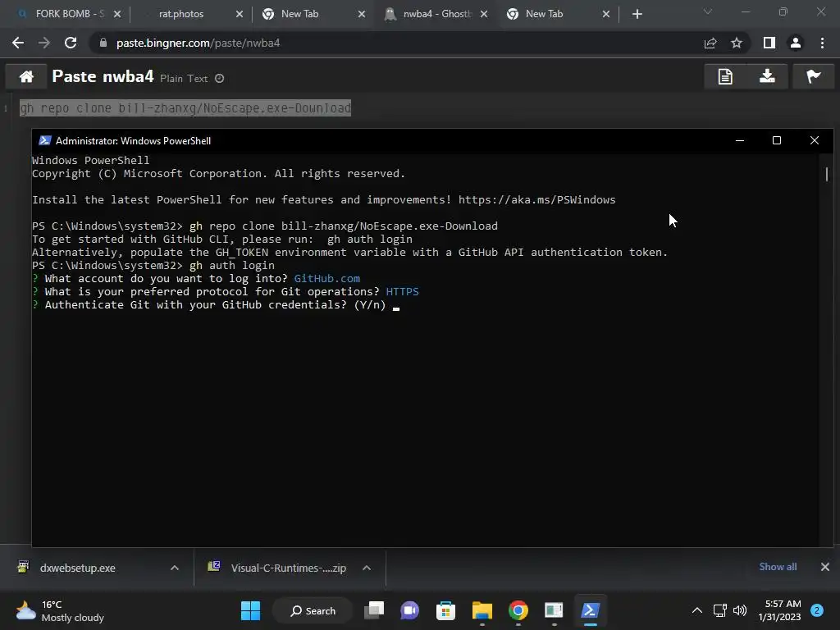Go back using the browser back arrow
The height and width of the screenshot is (630, 840).
pyautogui.click(x=18, y=43)
